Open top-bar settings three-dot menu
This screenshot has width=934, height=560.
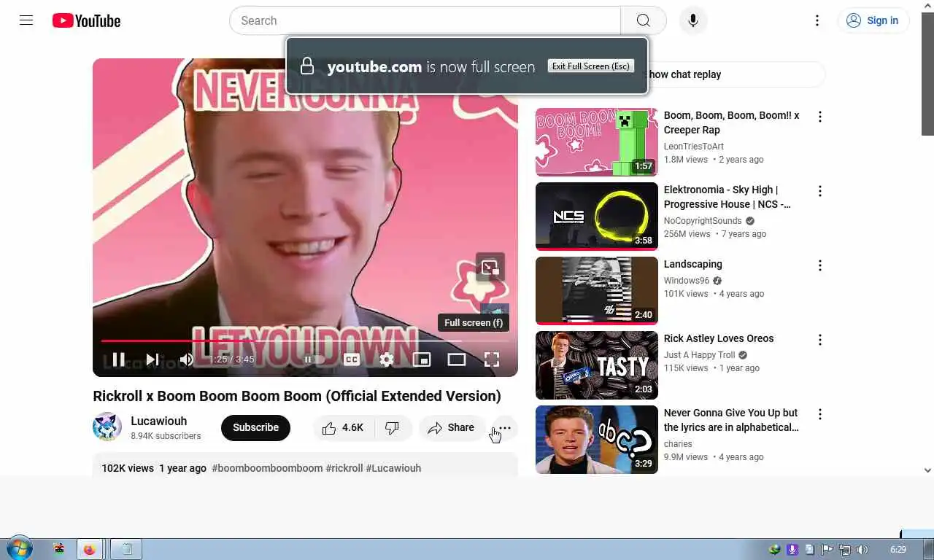click(x=817, y=20)
